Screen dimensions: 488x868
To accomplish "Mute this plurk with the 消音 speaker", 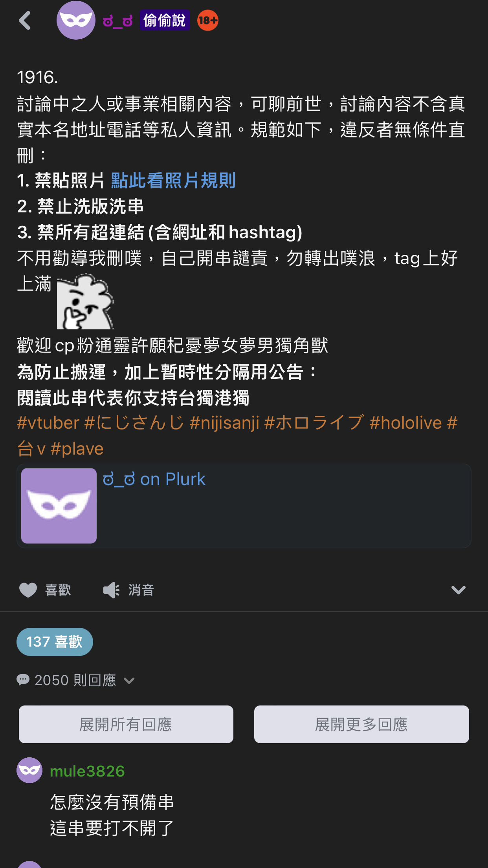I will [x=128, y=590].
